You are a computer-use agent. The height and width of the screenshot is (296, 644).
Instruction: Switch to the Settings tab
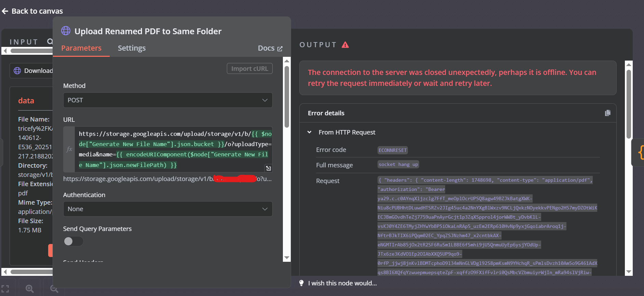pyautogui.click(x=132, y=48)
